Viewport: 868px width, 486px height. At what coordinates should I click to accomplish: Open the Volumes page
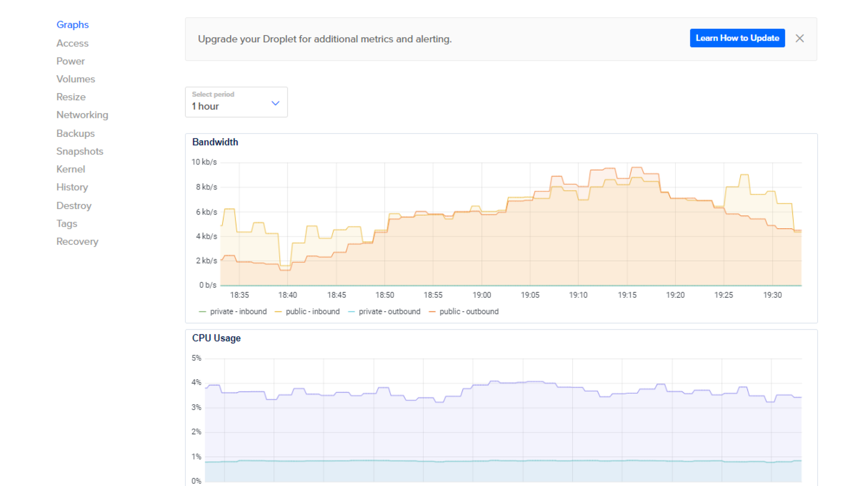click(75, 79)
